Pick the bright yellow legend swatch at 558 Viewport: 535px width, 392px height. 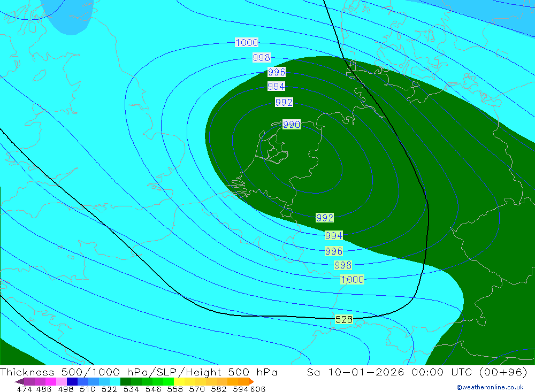tap(179, 381)
